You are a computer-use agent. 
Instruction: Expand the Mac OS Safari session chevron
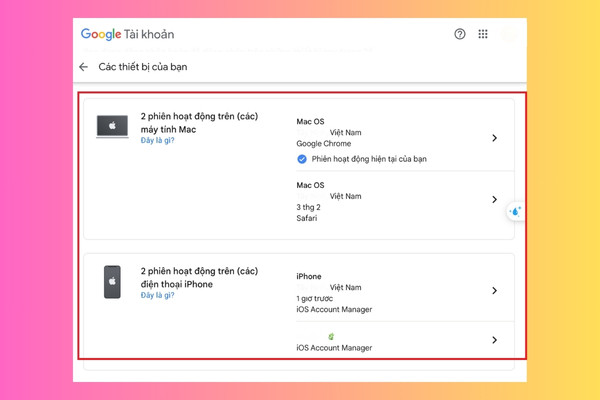(x=494, y=199)
